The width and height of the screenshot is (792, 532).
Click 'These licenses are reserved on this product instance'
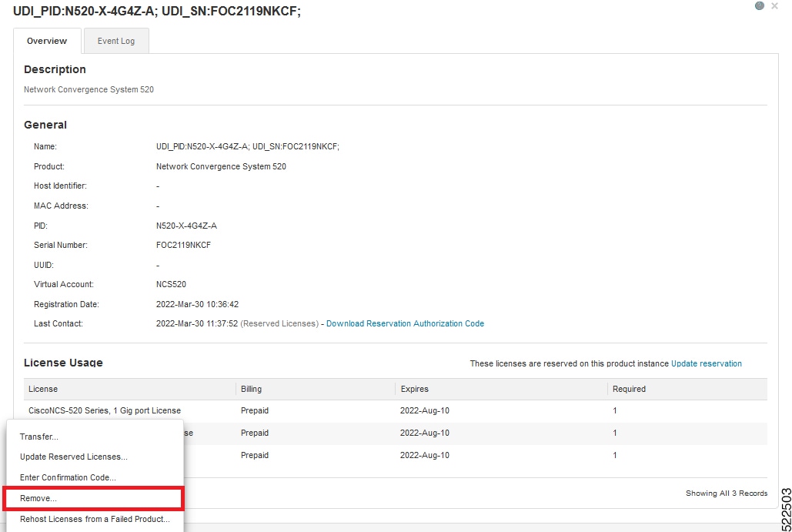(x=570, y=363)
